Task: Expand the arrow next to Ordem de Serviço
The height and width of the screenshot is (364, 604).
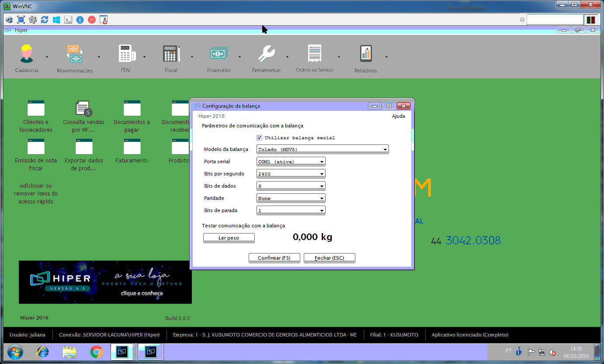Action: pos(338,57)
